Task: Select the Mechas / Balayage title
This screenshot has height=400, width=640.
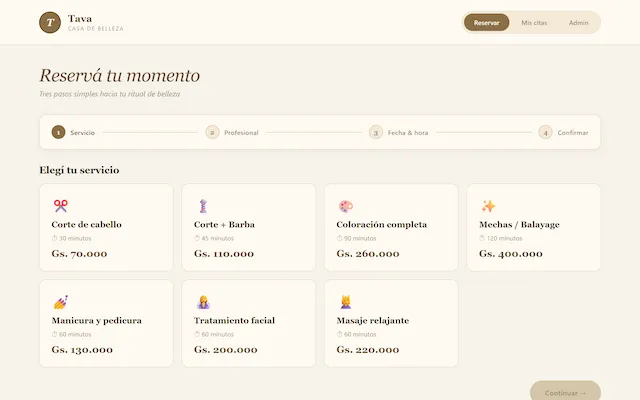Action: point(519,224)
